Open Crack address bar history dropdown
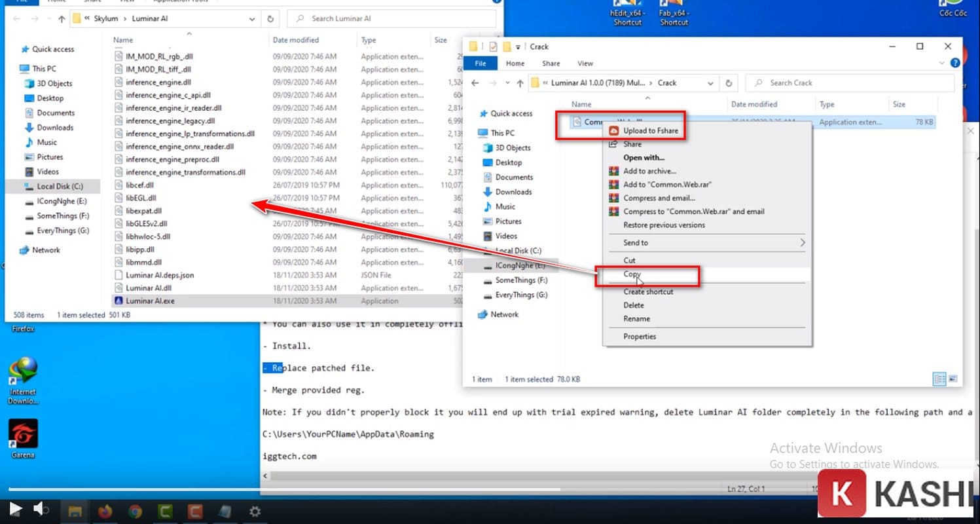Image resolution: width=980 pixels, height=524 pixels. 710,83
